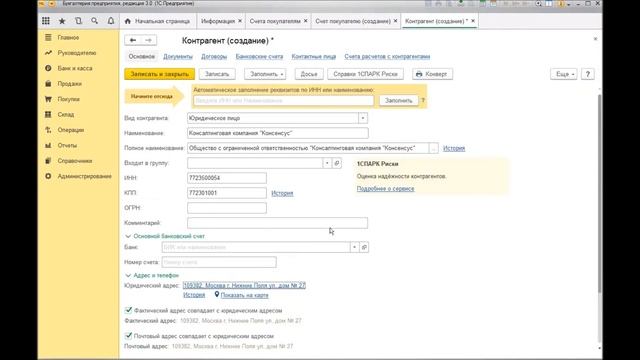This screenshot has width=640, height=360.
Task: Open Юридический адрес link
Action: (244, 285)
